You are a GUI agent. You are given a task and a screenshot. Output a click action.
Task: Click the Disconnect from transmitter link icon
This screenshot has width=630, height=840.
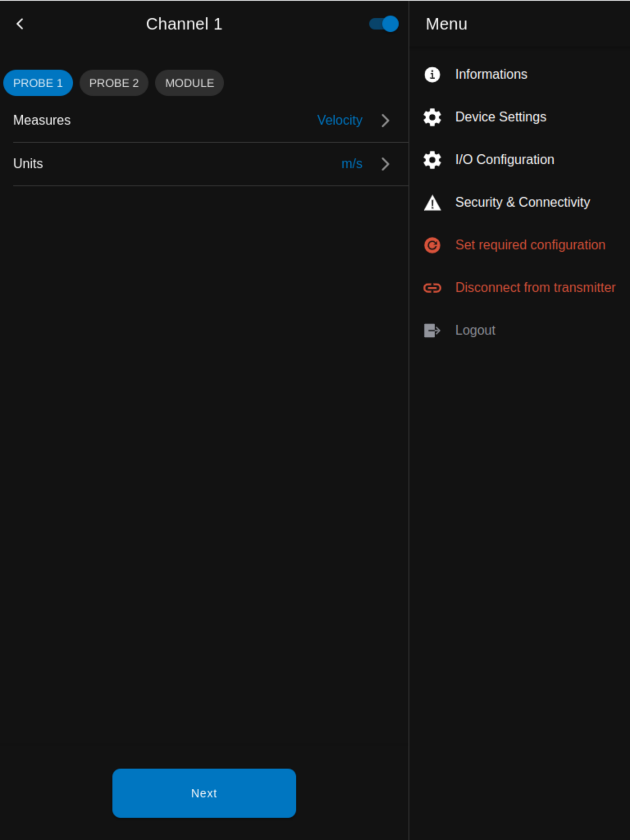(432, 288)
